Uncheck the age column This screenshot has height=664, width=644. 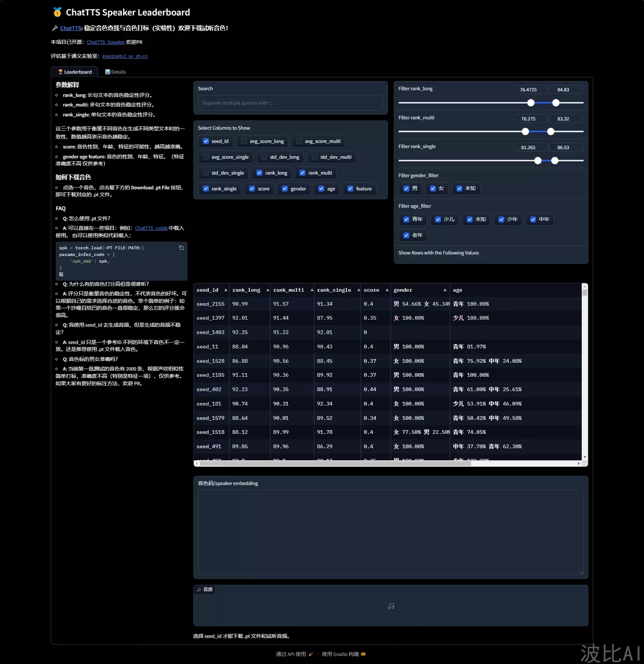pyautogui.click(x=321, y=189)
